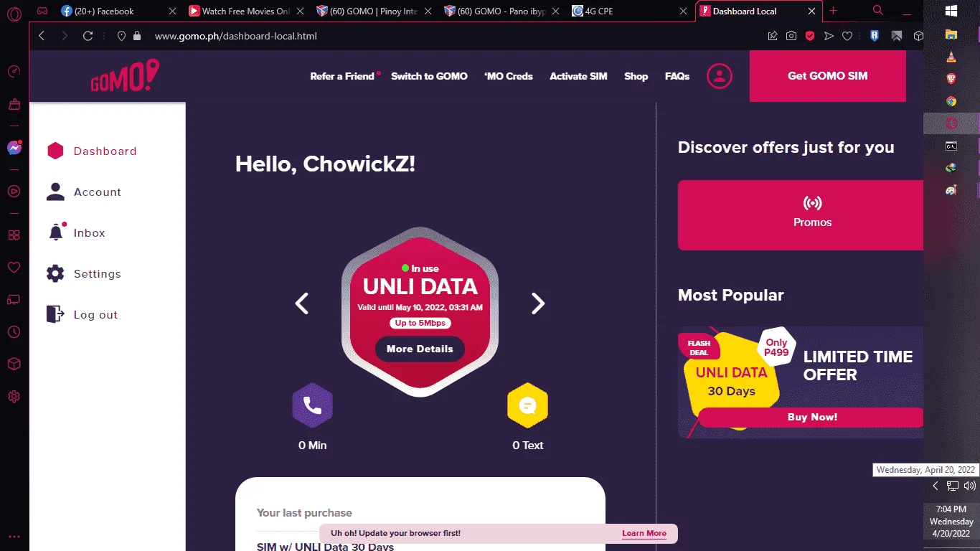Take a snapshot with the camera icon
This screenshot has height=551, width=980.
click(x=791, y=36)
